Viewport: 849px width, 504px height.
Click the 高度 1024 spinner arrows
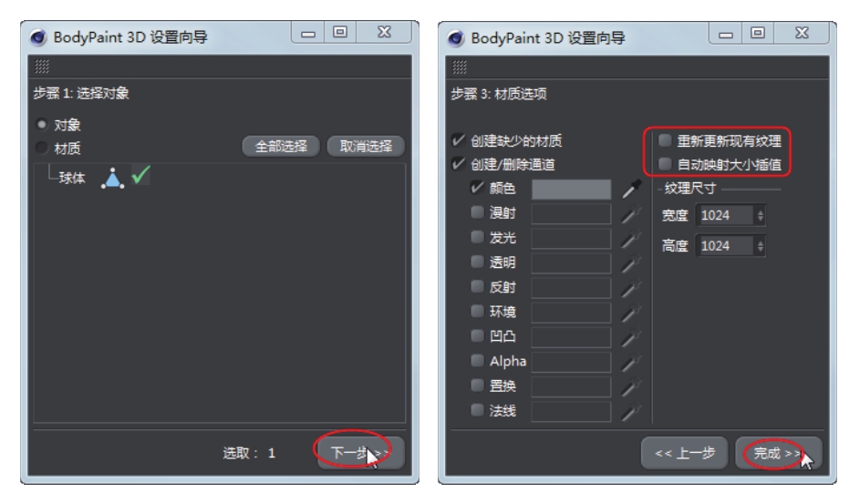pos(761,246)
